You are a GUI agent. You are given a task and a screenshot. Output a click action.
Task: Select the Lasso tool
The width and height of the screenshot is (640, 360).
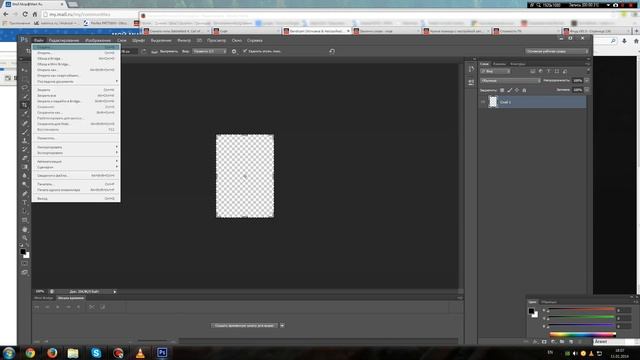pos(24,87)
